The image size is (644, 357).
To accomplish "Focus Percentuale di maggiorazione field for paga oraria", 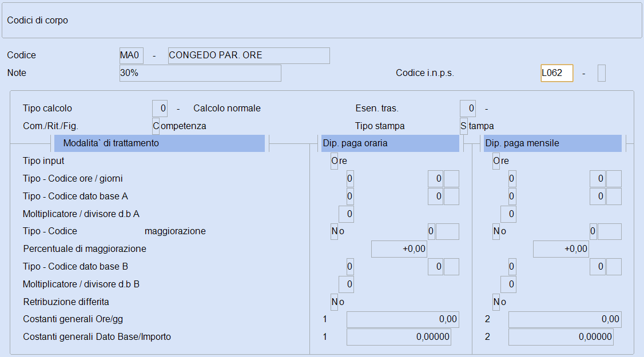I will 399,249.
